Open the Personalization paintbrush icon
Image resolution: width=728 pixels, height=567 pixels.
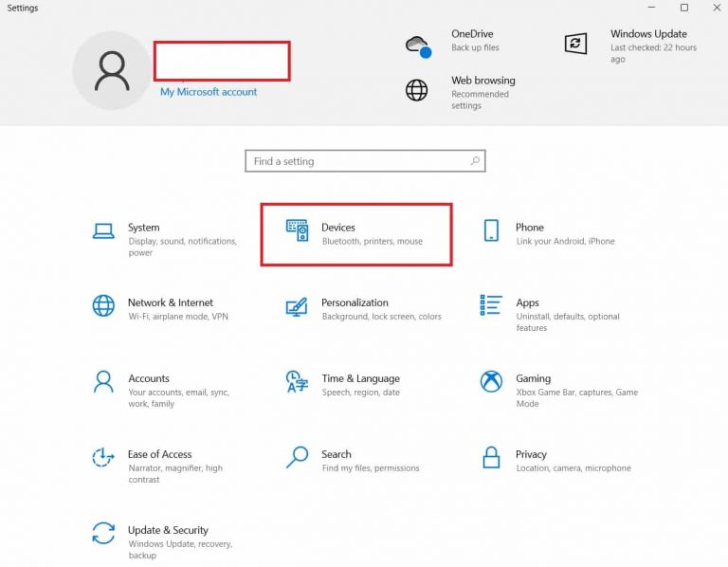coord(297,307)
